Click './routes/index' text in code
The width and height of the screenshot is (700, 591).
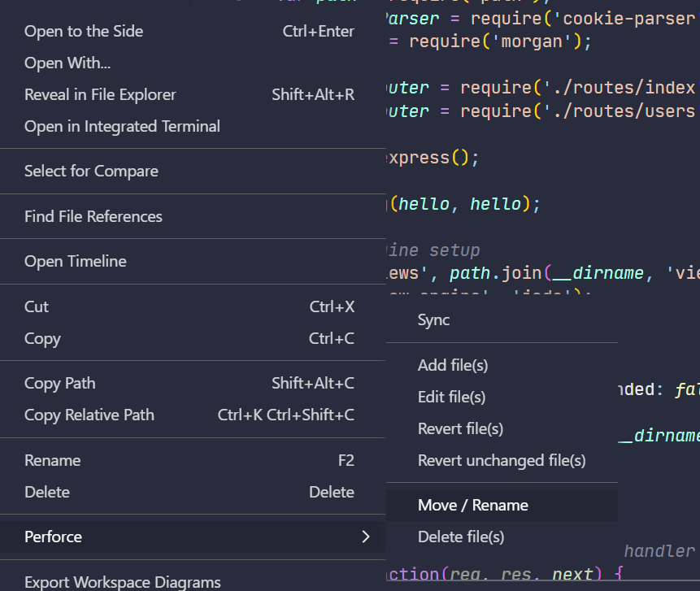620,88
